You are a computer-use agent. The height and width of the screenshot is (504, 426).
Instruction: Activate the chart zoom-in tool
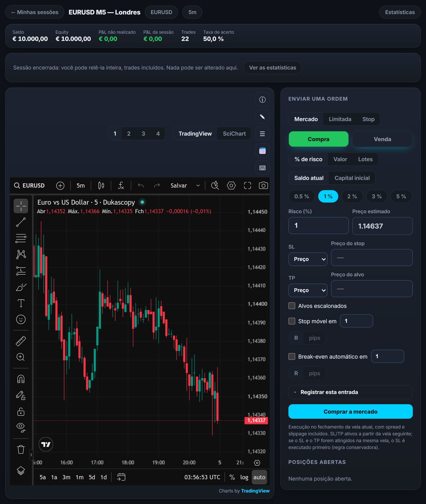click(21, 357)
